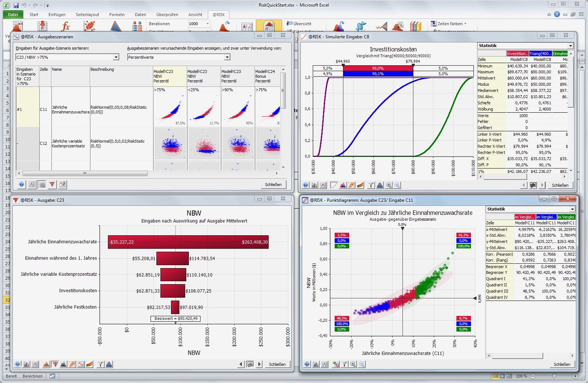This screenshot has height=383, width=588.
Task: Open help in the Ausgabeszenarien window
Action: [22, 185]
